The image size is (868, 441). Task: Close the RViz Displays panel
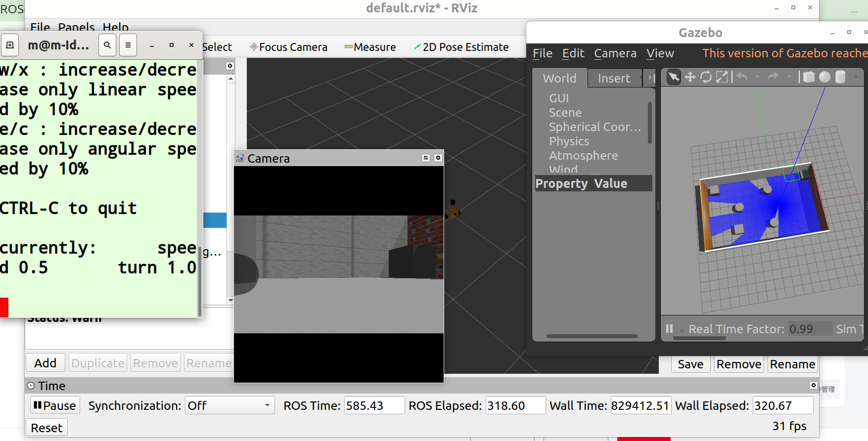pos(230,66)
